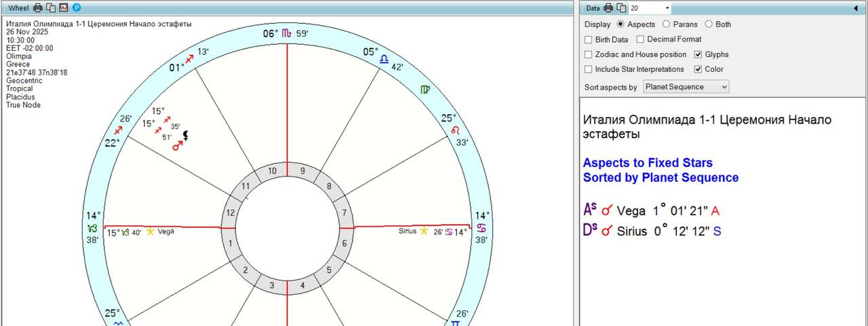Click the blue P icon in Wheel toolbar
868x326 pixels.
pos(77,7)
